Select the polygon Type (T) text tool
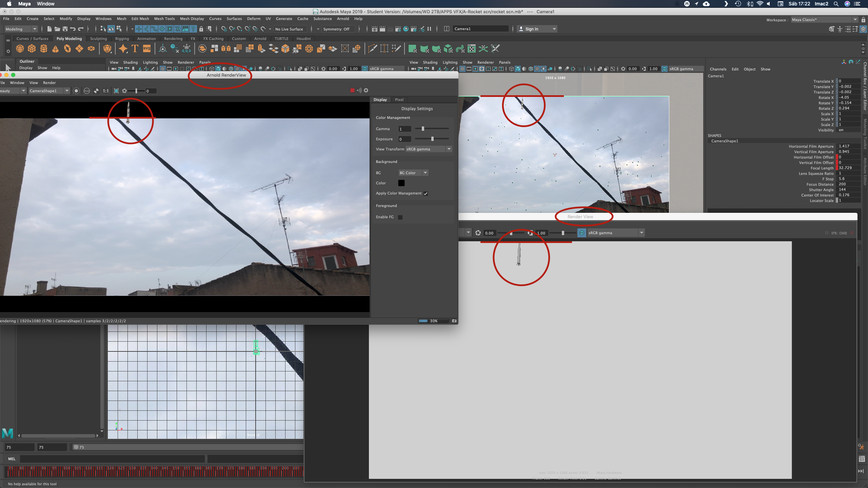Screen dimensions: 868x488 point(134,48)
